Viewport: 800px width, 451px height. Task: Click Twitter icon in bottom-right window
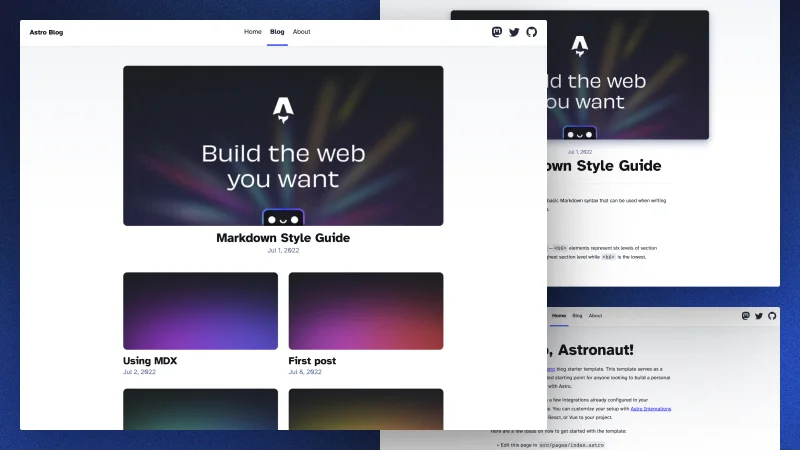click(x=759, y=316)
